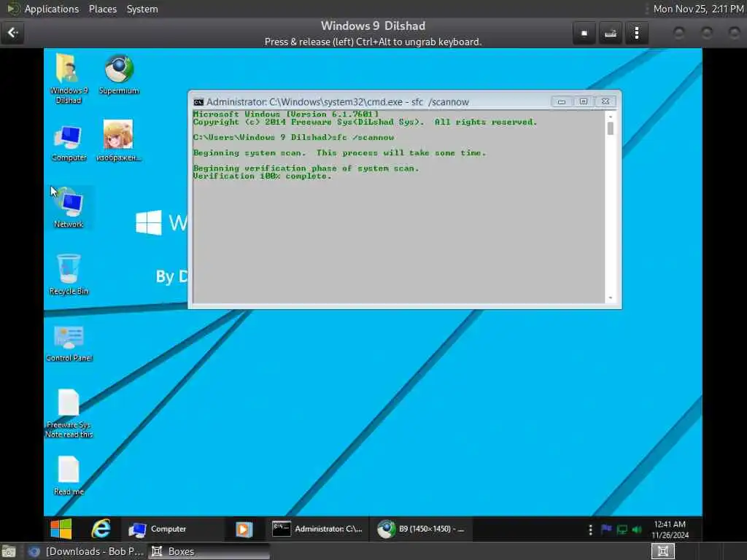The width and height of the screenshot is (747, 560).
Task: Open the media player taskbar icon
Action: coord(244,529)
